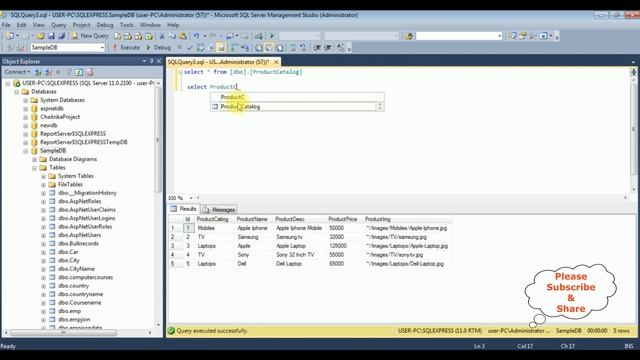Open the File menu
The height and width of the screenshot is (360, 640).
(6, 25)
